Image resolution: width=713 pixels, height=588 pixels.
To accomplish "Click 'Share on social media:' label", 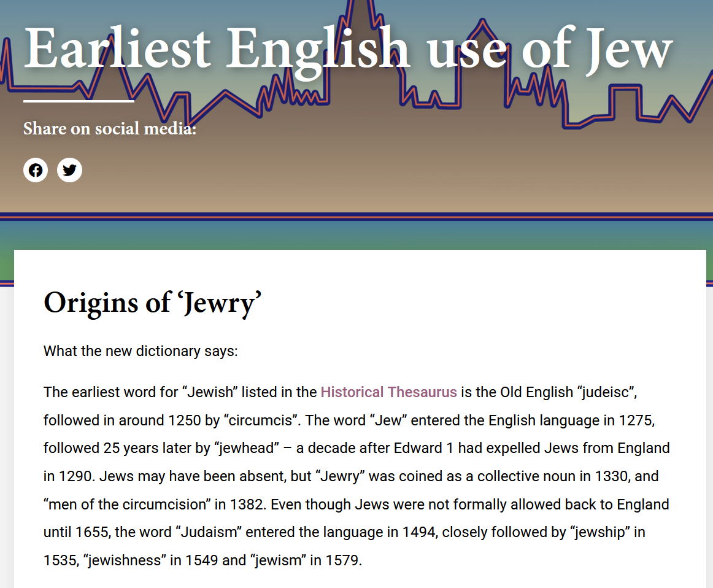I will point(110,129).
